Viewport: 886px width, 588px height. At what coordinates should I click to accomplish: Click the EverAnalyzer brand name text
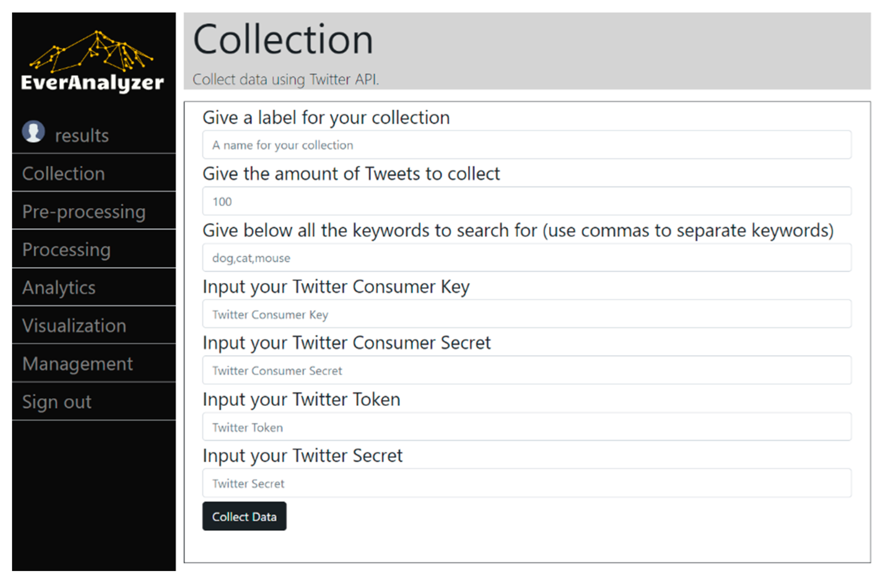tap(92, 83)
